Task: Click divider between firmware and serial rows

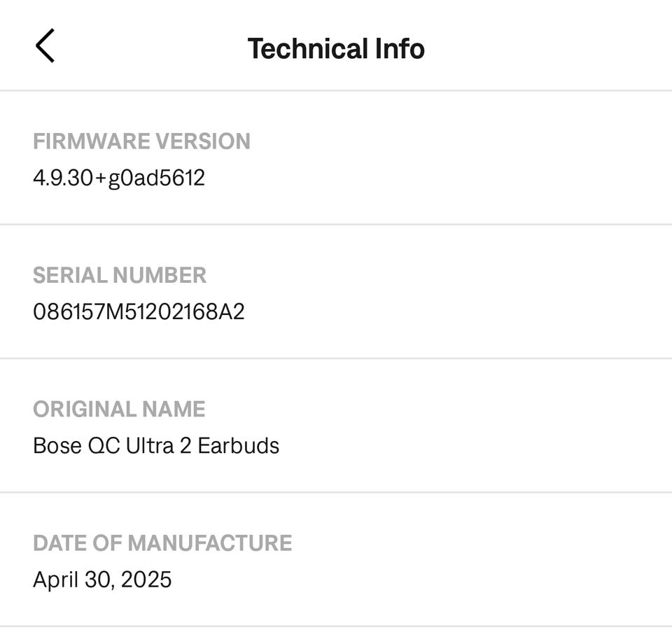Action: click(x=336, y=225)
